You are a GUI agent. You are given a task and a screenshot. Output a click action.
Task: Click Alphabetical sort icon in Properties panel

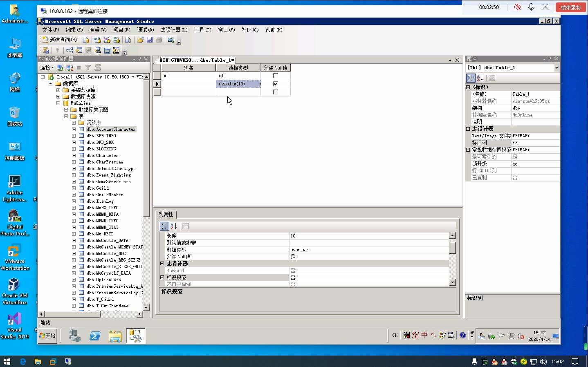coord(480,78)
